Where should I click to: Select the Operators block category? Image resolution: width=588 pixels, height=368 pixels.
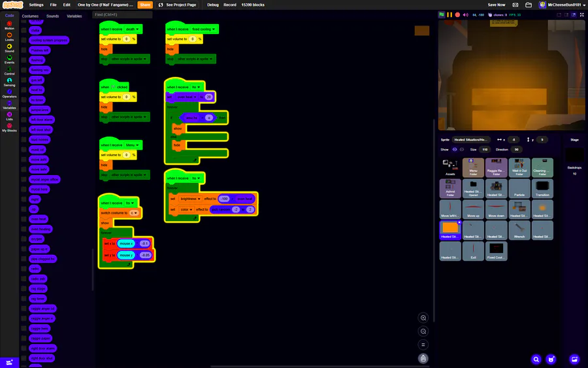coord(9,93)
